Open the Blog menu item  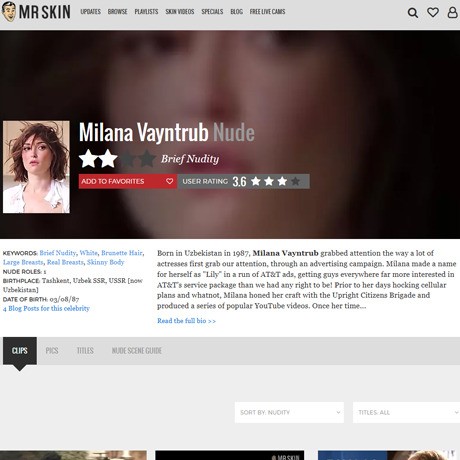pos(236,12)
